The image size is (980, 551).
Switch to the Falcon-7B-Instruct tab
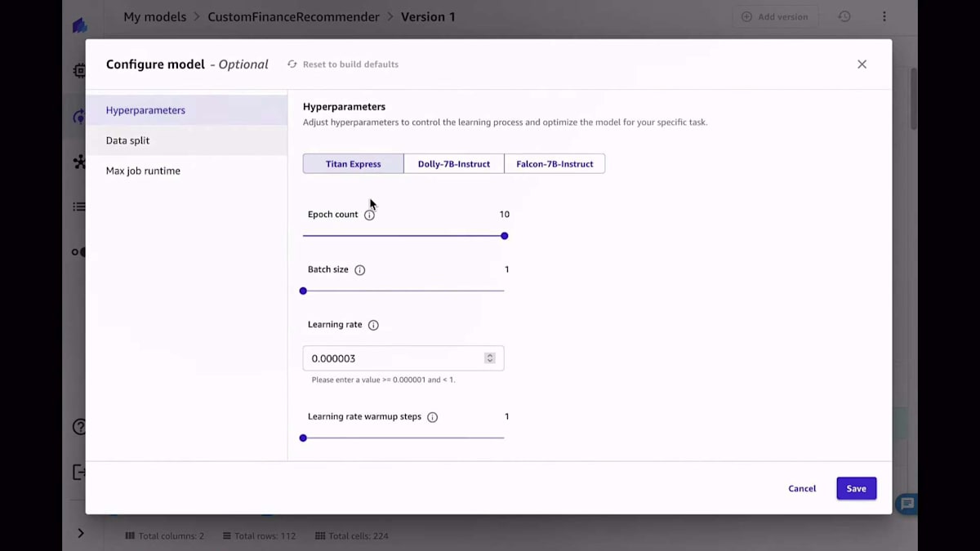click(x=555, y=164)
